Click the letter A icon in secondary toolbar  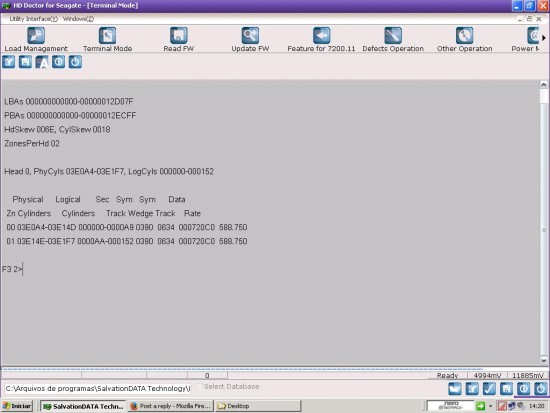click(42, 62)
